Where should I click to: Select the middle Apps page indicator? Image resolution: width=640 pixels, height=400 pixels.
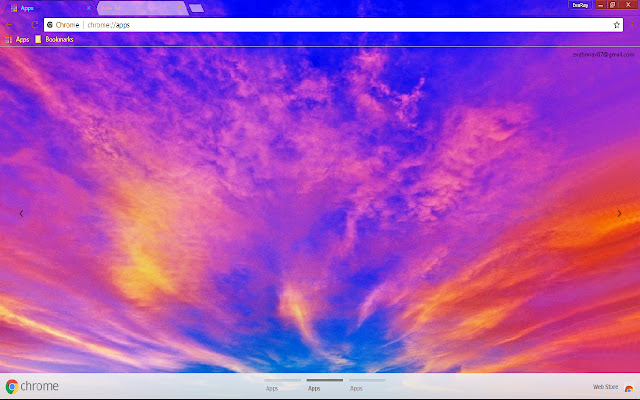[x=314, y=384]
